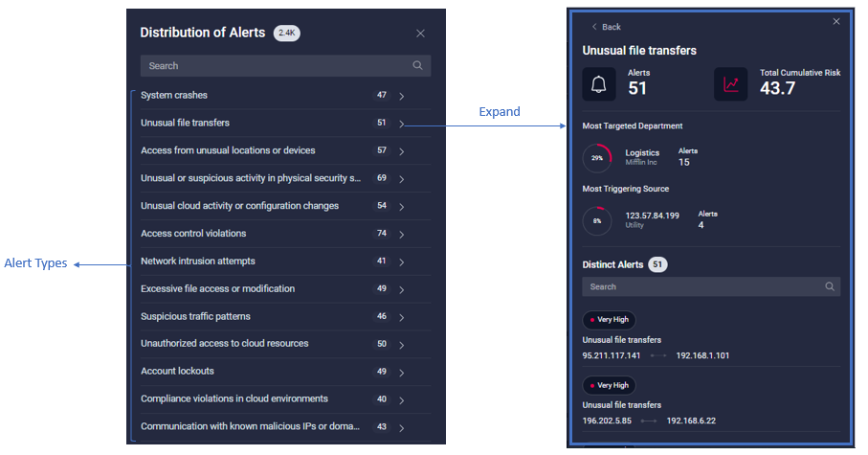Click search magnifier in Distribution of Alerts

pyautogui.click(x=417, y=66)
